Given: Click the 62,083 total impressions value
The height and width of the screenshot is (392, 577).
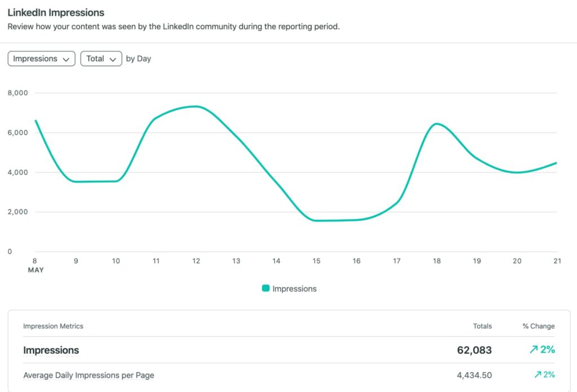Looking at the screenshot, I should [474, 350].
